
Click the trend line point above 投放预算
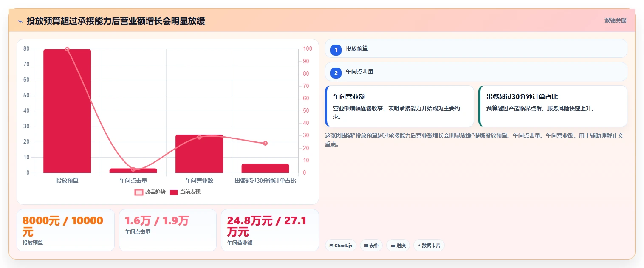[67, 49]
